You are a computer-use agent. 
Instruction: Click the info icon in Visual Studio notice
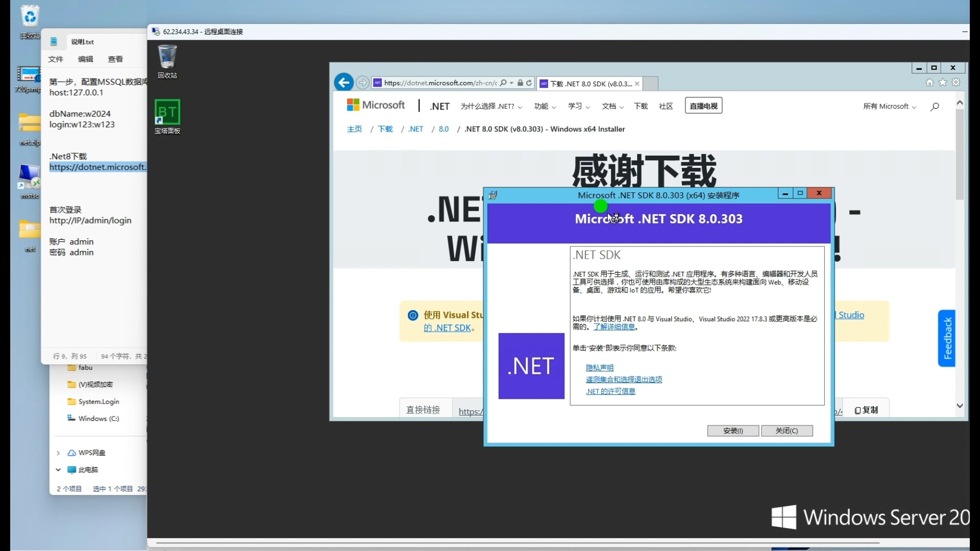[x=413, y=315]
